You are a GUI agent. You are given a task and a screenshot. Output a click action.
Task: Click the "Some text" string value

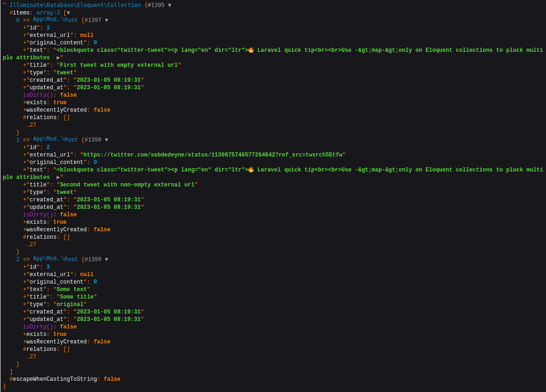click(x=71, y=290)
